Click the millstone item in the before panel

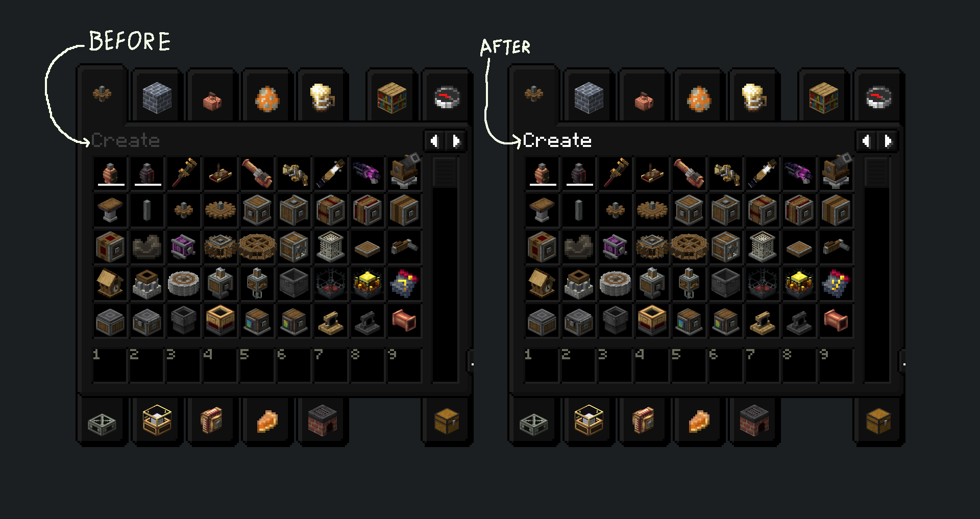[183, 283]
